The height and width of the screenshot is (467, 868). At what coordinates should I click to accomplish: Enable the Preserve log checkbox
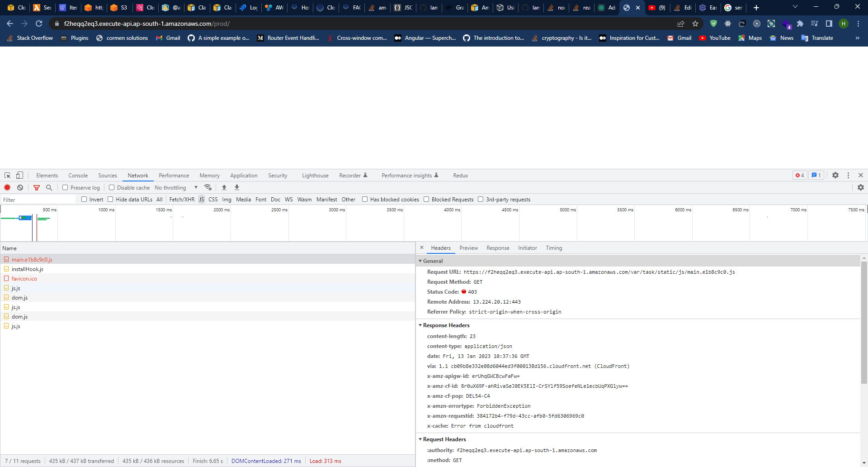click(x=65, y=187)
